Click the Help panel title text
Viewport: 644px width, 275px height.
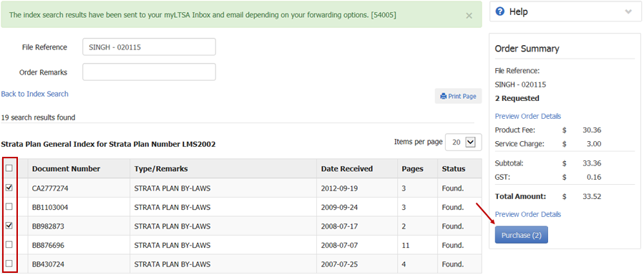tap(518, 11)
